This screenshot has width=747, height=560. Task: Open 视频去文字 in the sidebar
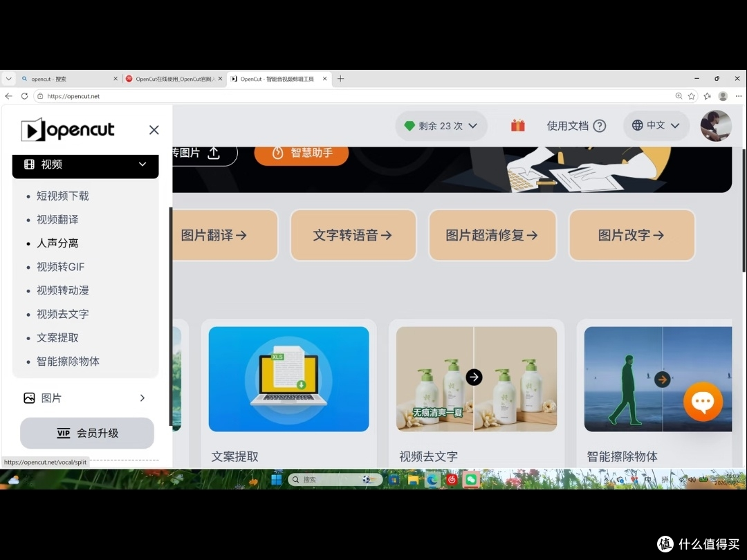click(x=62, y=315)
